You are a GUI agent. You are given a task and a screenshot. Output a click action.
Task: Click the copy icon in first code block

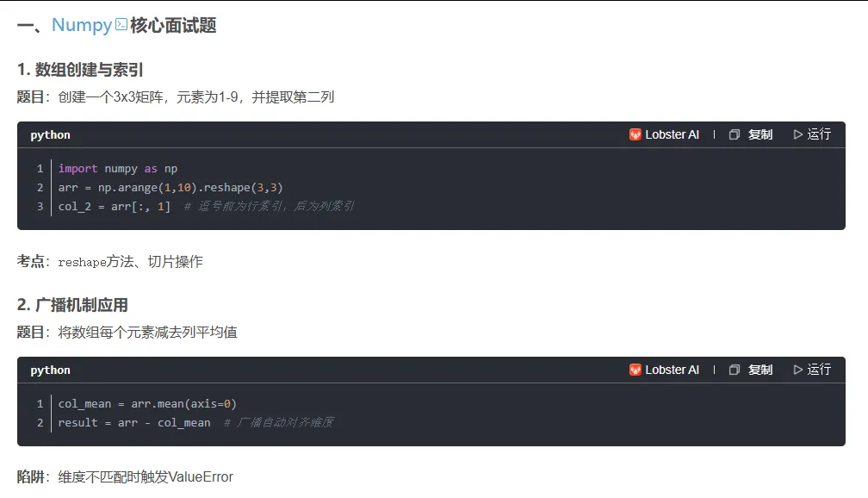734,134
